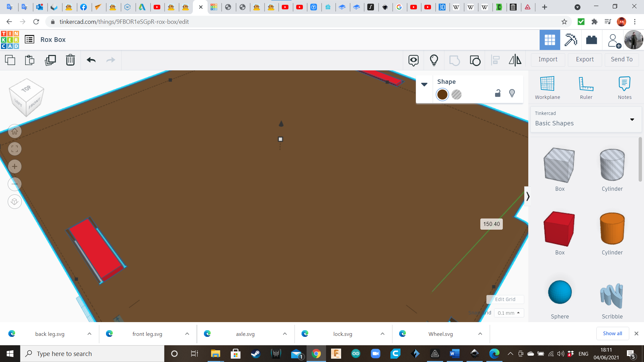Collapse the Shape inspector panel arrow
The height and width of the screenshot is (362, 644).
pyautogui.click(x=424, y=84)
